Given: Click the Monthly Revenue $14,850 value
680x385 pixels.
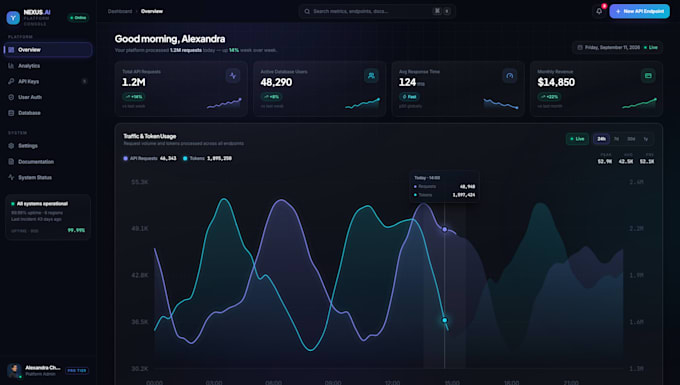Looking at the screenshot, I should [x=556, y=82].
